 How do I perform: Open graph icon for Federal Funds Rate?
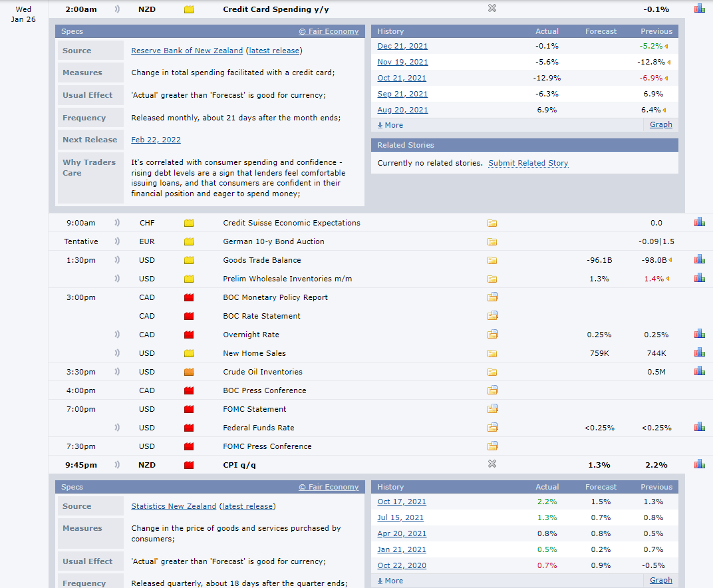point(699,427)
